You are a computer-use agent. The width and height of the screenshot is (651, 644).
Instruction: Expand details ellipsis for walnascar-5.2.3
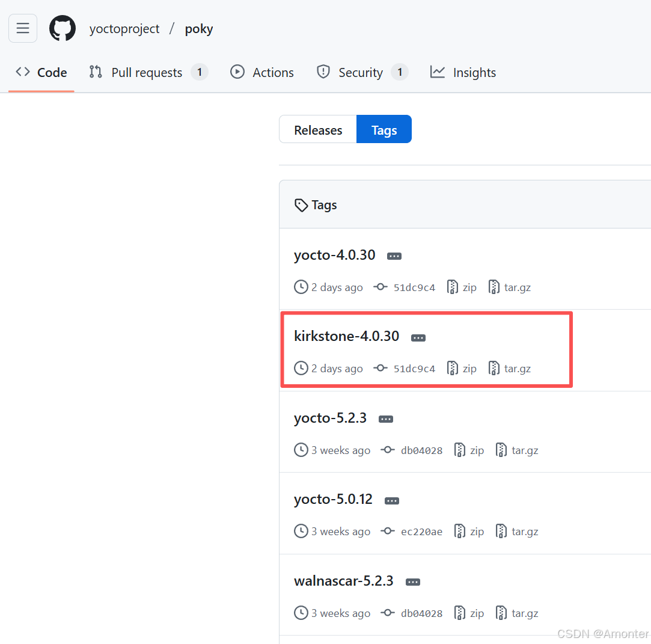[x=413, y=582]
